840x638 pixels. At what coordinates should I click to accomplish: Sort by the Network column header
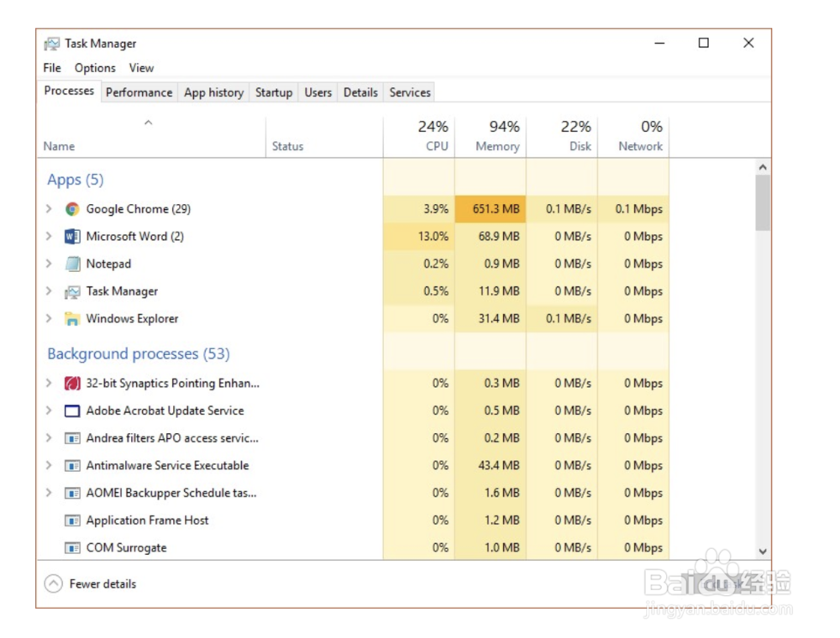pyautogui.click(x=633, y=137)
